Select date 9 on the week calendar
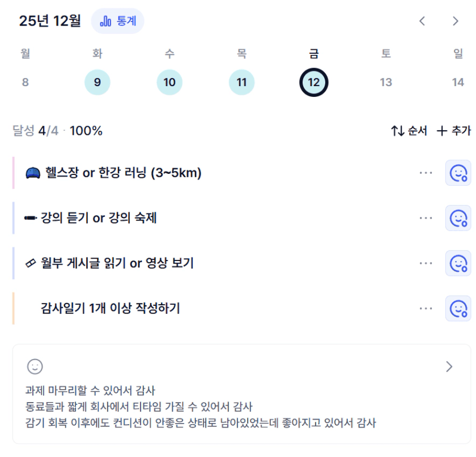The image size is (476, 457). click(x=97, y=83)
